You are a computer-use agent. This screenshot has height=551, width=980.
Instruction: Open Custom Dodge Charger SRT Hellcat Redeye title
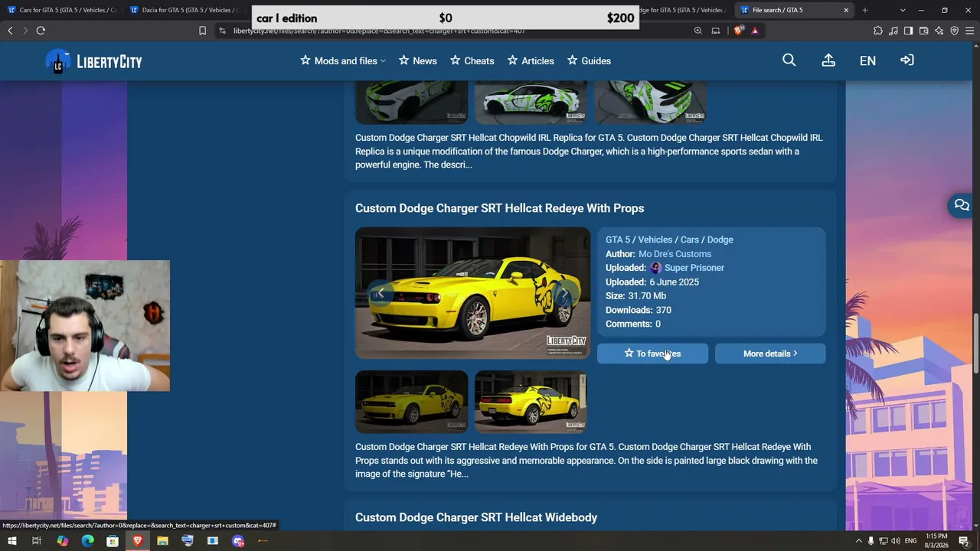tap(499, 208)
